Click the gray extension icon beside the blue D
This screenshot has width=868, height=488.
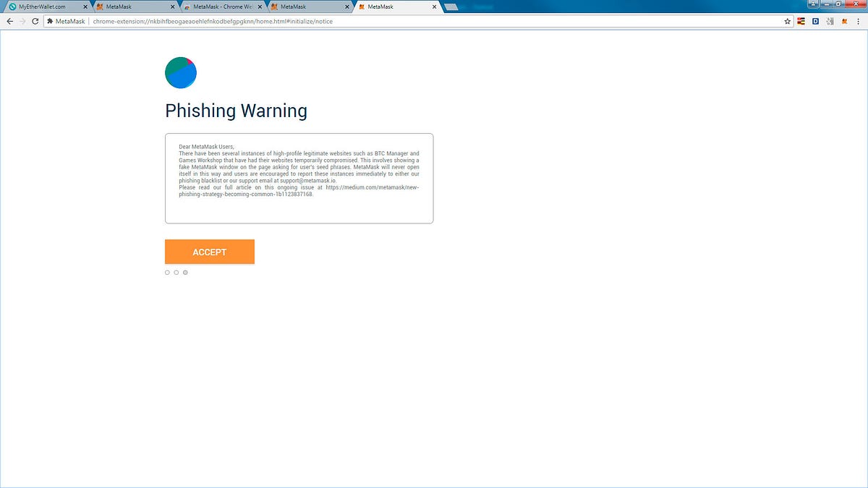click(830, 22)
